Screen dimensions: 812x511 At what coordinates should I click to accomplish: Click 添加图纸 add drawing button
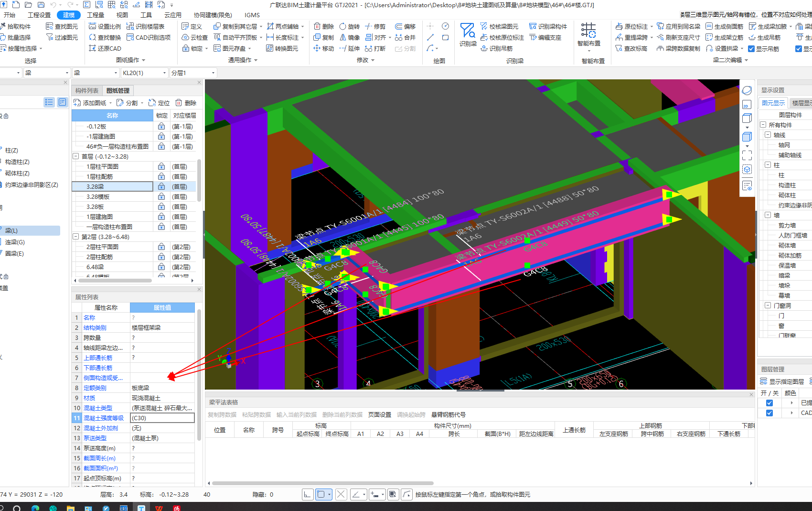(x=91, y=103)
